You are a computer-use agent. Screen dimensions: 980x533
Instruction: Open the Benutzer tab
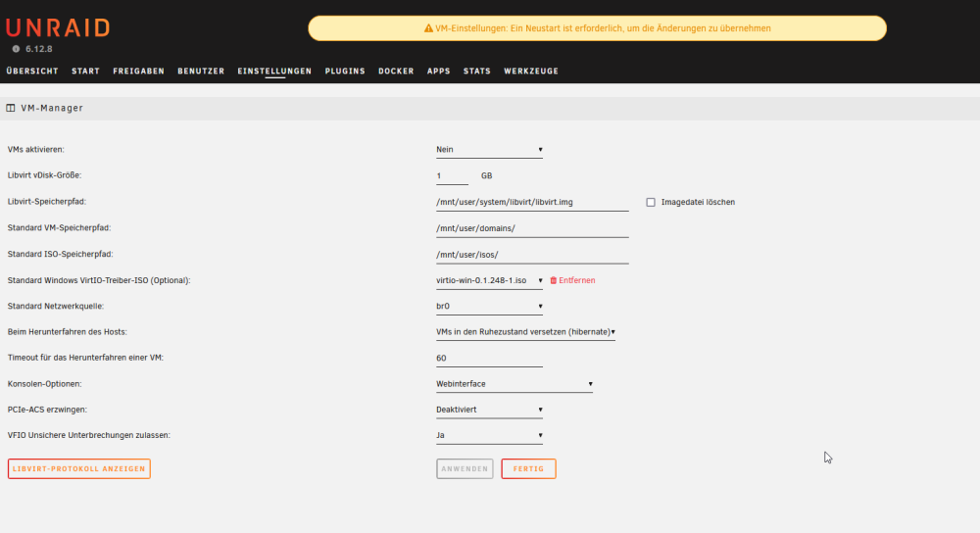(x=201, y=72)
